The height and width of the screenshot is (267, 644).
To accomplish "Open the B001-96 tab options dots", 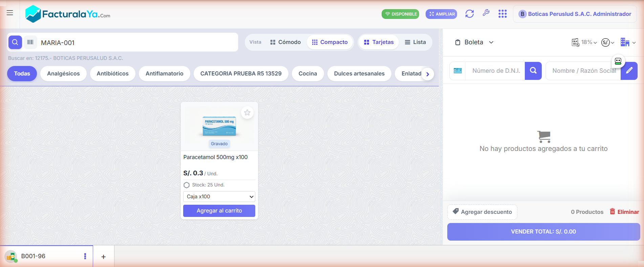I will (x=85, y=256).
